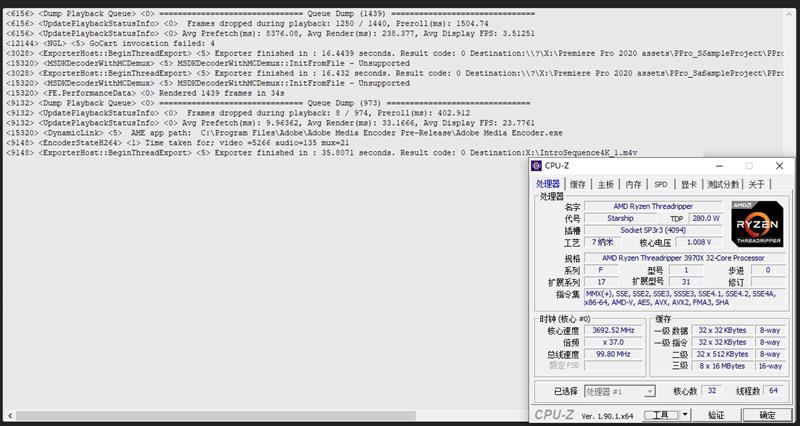Select the 内存 tab

[633, 184]
